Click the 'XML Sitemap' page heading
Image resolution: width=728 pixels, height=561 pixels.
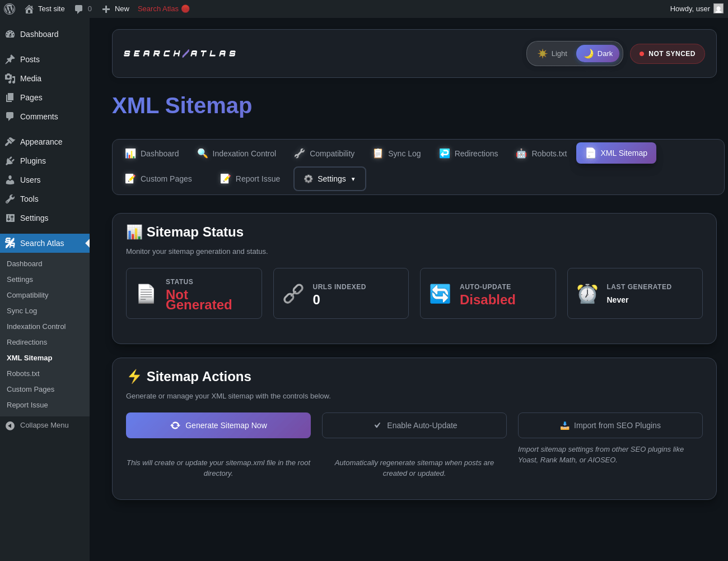[182, 105]
